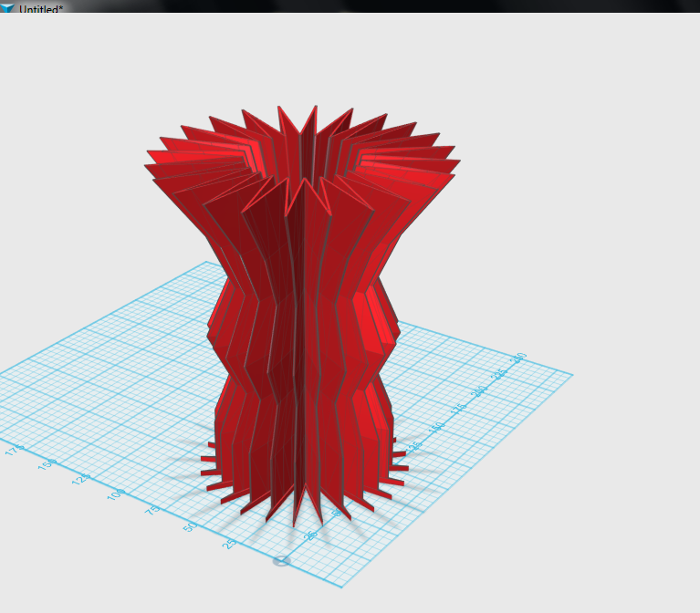Click the "225" grid axis label
This screenshot has width=700, height=613.
pos(499,374)
